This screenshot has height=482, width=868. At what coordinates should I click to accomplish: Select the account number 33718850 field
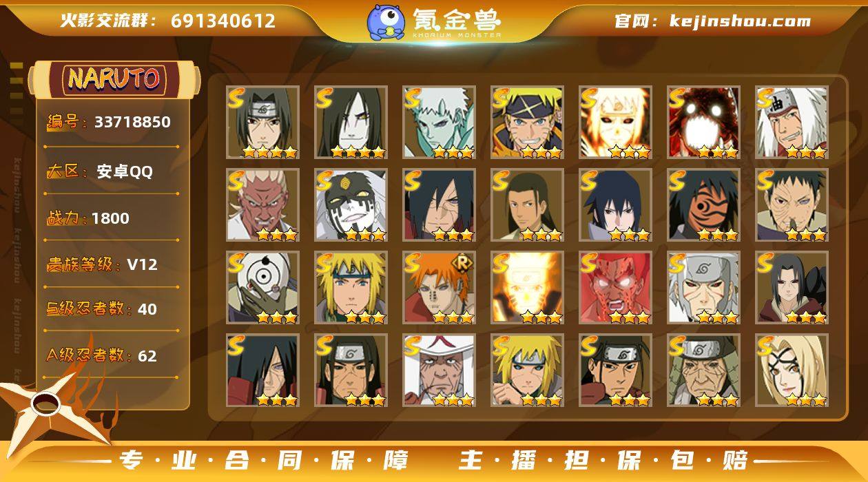pyautogui.click(x=109, y=123)
